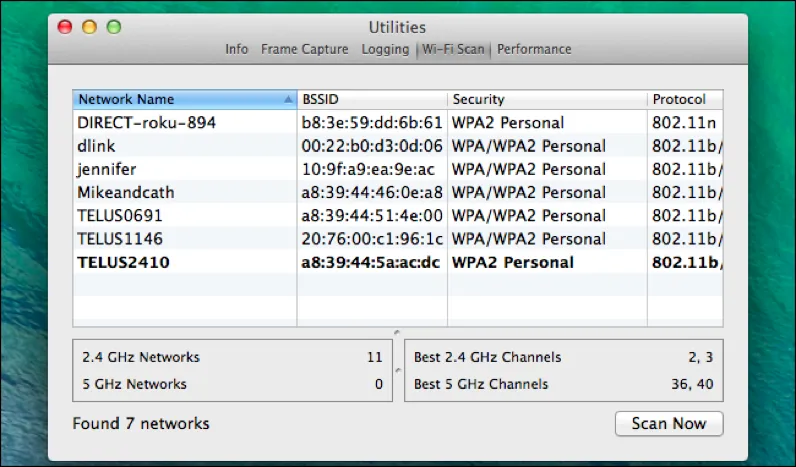The image size is (796, 467).
Task: Go to the Performance tab
Action: (x=534, y=49)
